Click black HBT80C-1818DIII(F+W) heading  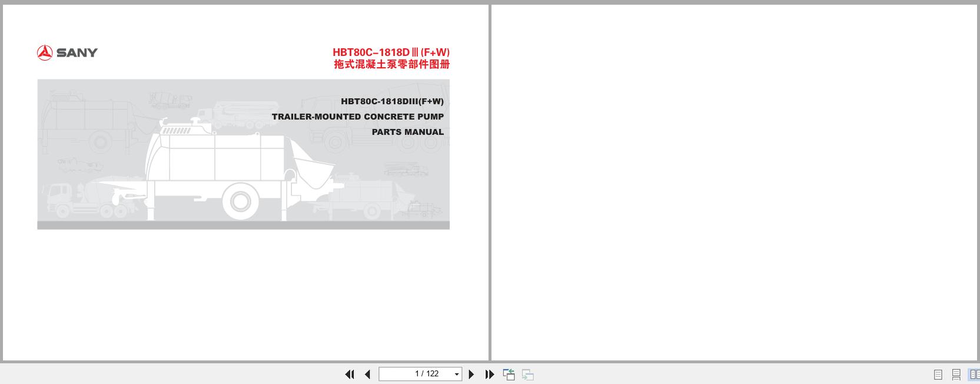392,101
